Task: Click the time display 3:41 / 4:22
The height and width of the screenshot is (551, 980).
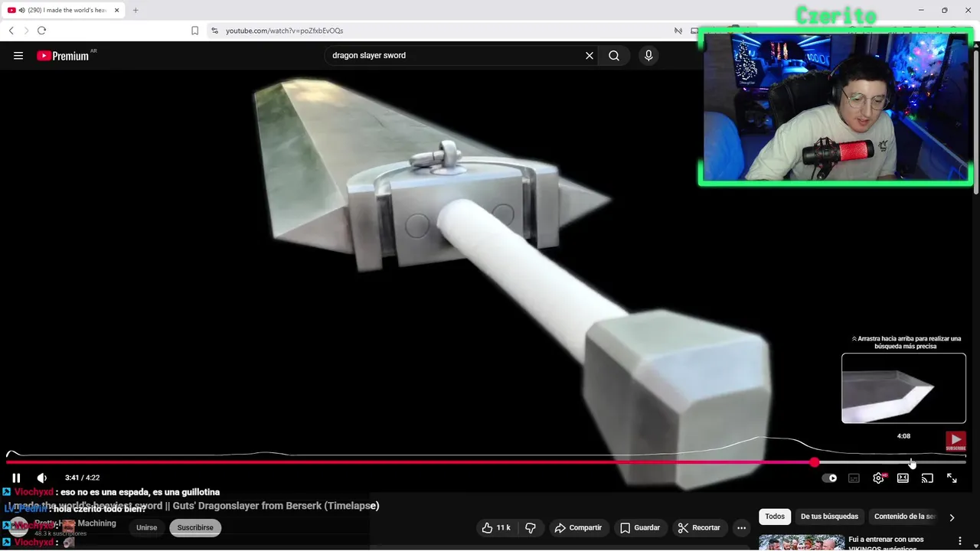Action: (x=82, y=478)
